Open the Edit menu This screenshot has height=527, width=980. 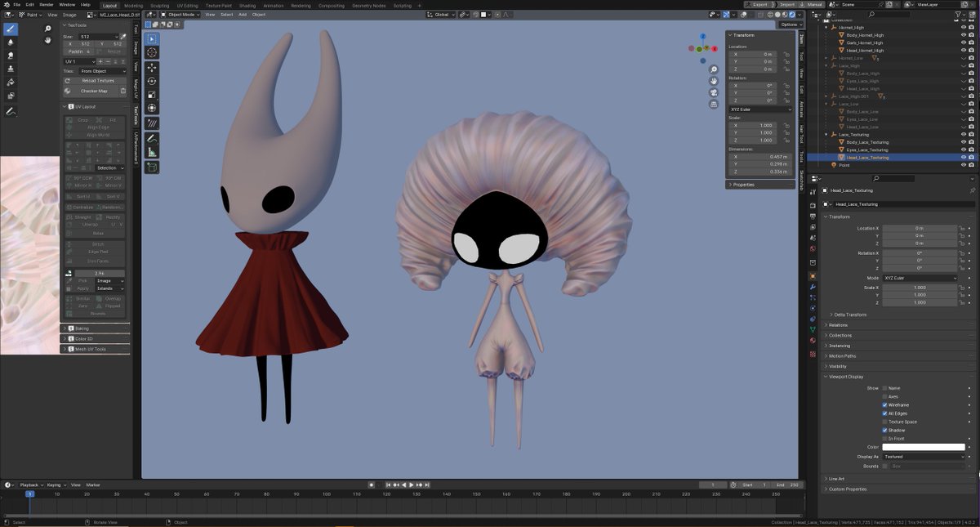point(29,4)
